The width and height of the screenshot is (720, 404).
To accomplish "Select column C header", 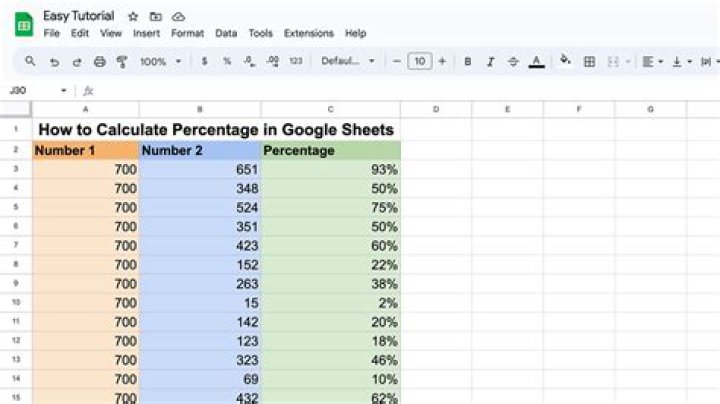I will tap(331, 109).
